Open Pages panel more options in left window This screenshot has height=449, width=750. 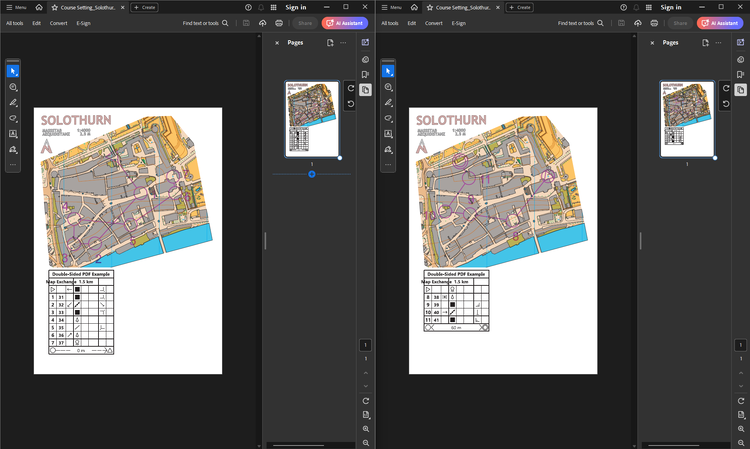tap(343, 43)
